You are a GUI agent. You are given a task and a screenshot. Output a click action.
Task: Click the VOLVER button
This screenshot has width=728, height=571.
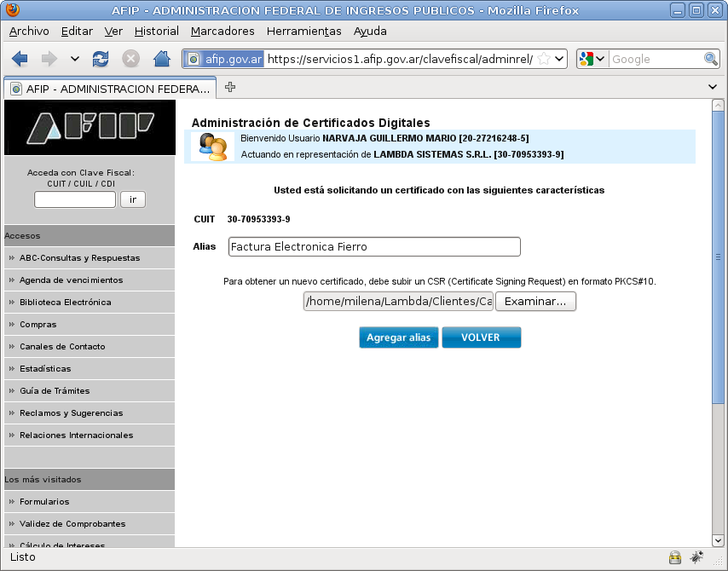click(x=481, y=337)
